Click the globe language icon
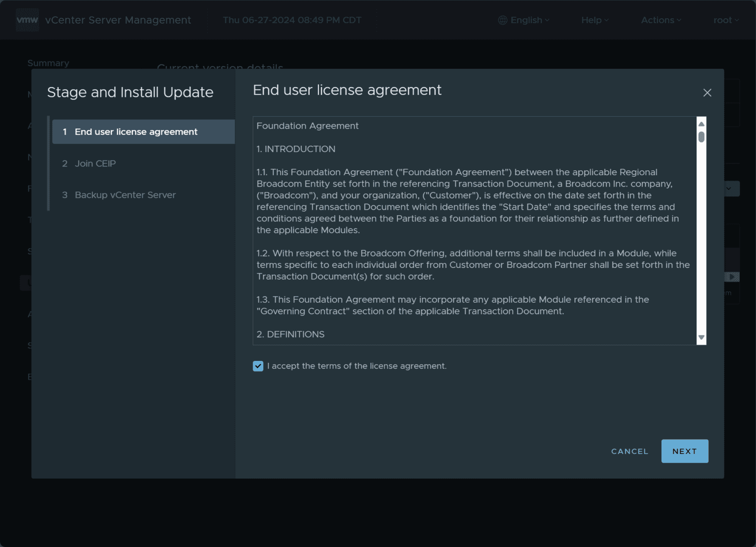 click(x=502, y=20)
